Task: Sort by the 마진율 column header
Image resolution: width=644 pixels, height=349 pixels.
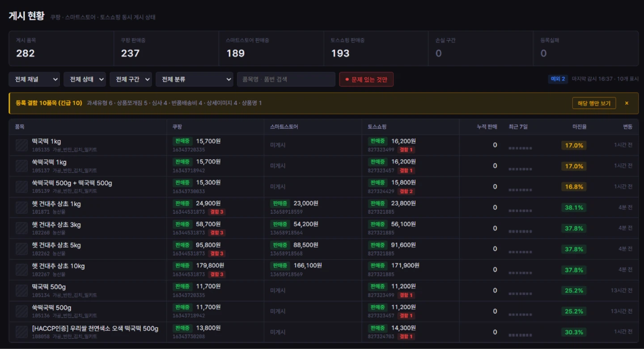Action: [x=580, y=127]
